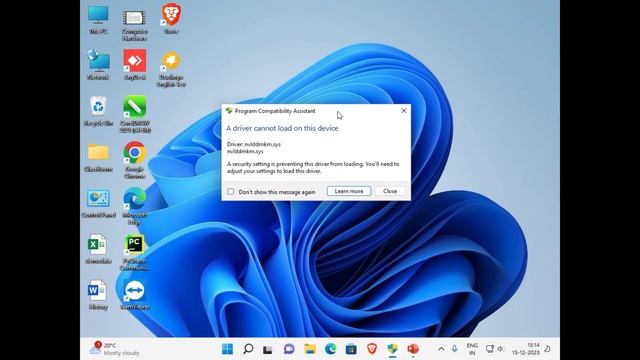The image size is (640, 360).
Task: Open the Brave browser desktop shortcut
Action: coord(171,18)
